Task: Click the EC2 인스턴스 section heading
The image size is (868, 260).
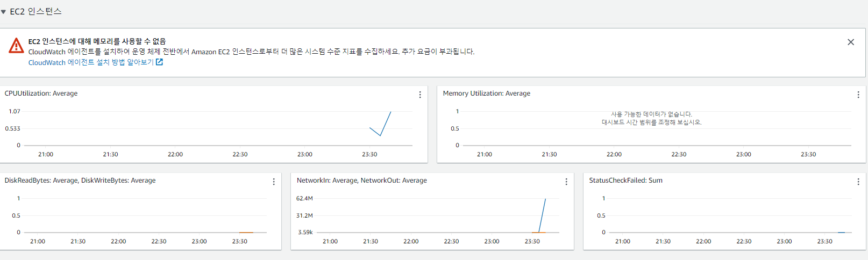Action: pos(35,11)
